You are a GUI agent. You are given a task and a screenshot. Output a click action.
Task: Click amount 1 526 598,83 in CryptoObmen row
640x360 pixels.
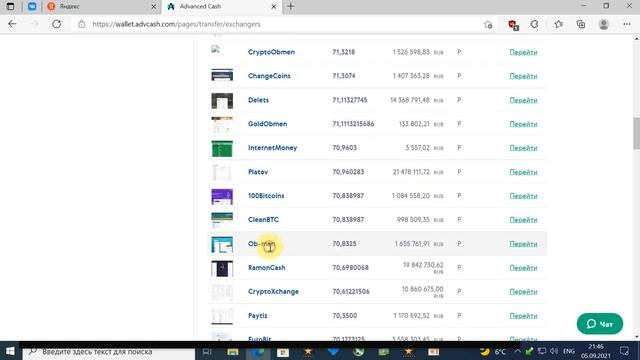coord(411,52)
